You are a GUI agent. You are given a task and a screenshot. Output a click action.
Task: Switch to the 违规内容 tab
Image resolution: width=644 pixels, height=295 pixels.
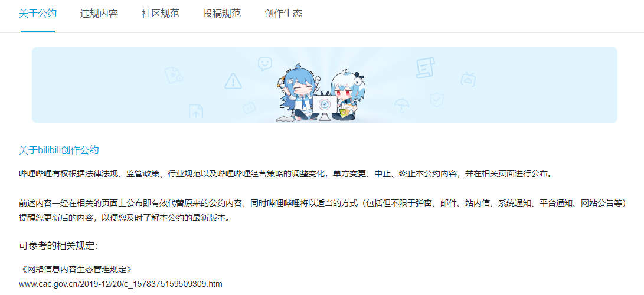(x=99, y=13)
